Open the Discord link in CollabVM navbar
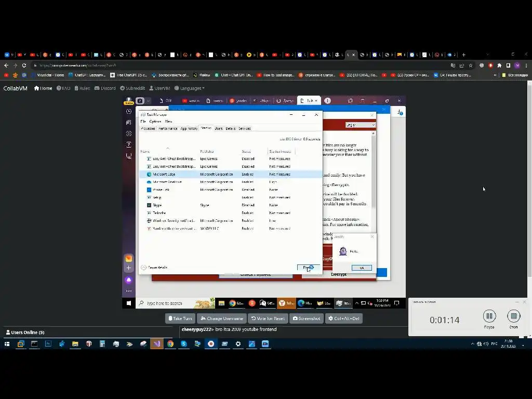 [105, 88]
